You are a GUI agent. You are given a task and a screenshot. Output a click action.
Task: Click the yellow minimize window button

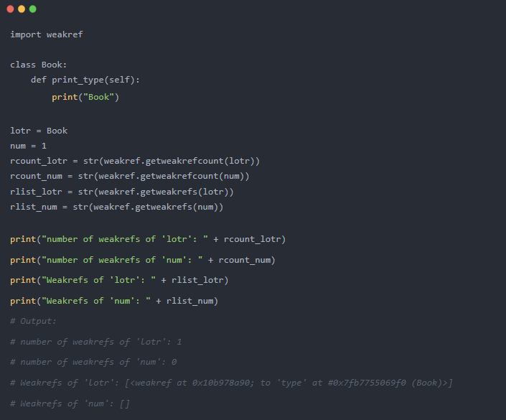[x=22, y=9]
